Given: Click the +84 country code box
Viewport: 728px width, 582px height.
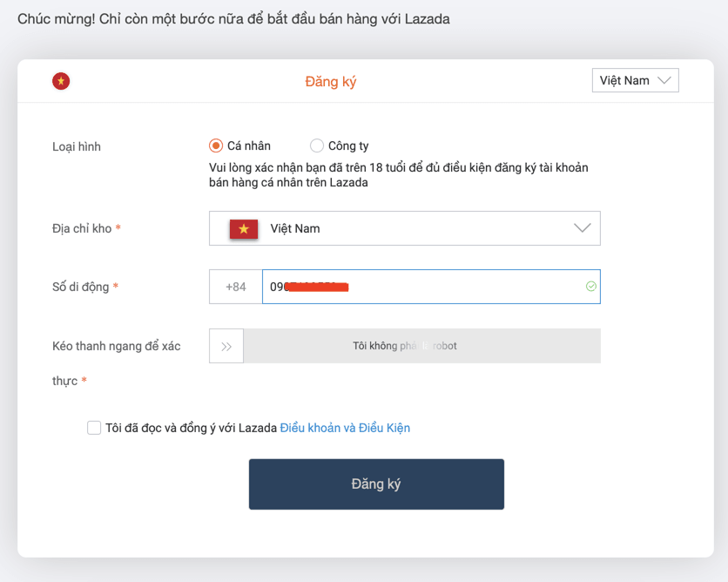Looking at the screenshot, I should coord(236,287).
